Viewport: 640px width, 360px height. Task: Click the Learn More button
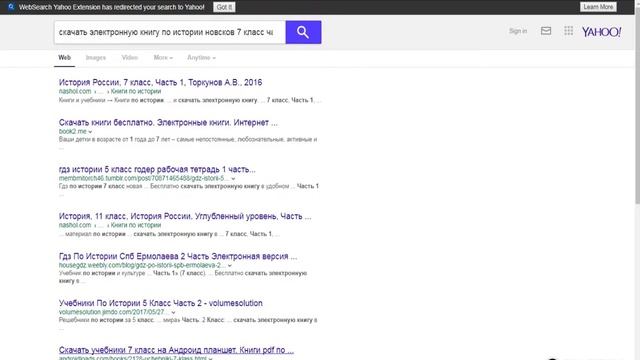[x=598, y=7]
